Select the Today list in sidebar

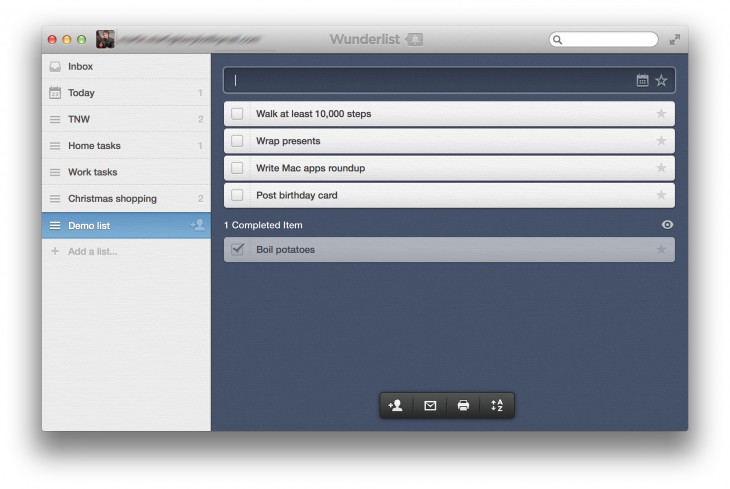click(x=81, y=93)
